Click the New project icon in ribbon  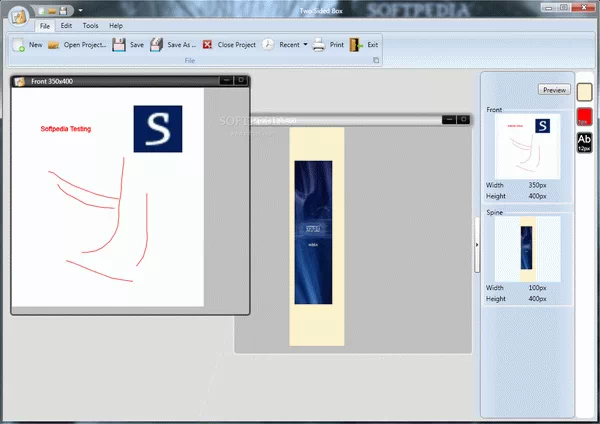pos(18,45)
